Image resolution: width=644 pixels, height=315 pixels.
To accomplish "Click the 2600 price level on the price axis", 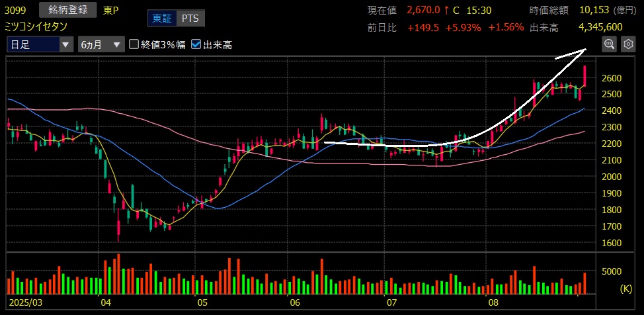I will tap(613, 78).
